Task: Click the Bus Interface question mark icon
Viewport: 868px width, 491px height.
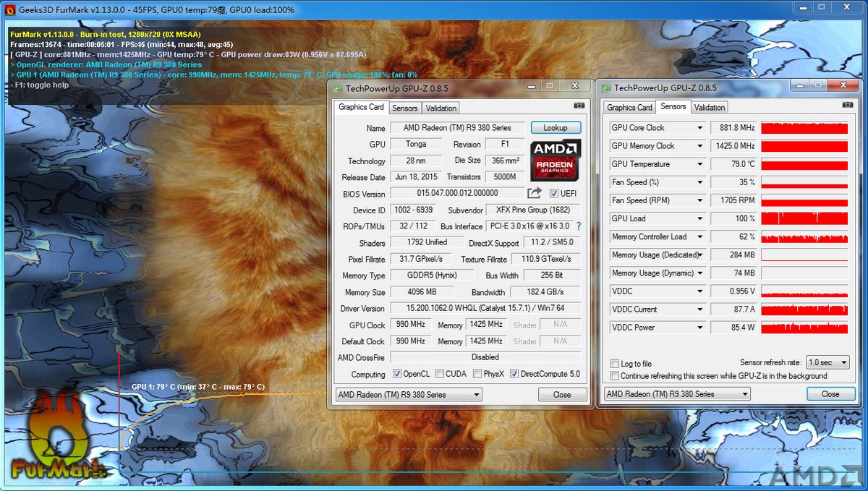Action: coord(579,226)
